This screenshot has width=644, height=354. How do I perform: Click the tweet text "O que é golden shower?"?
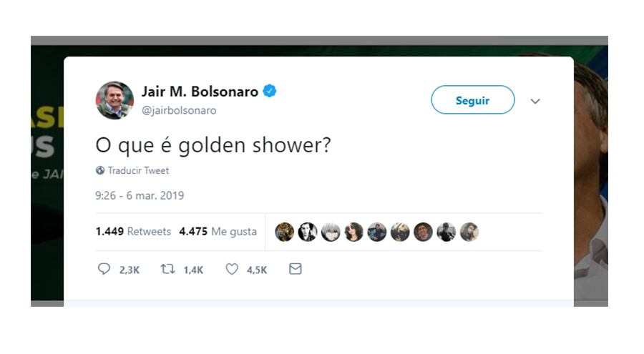(213, 145)
